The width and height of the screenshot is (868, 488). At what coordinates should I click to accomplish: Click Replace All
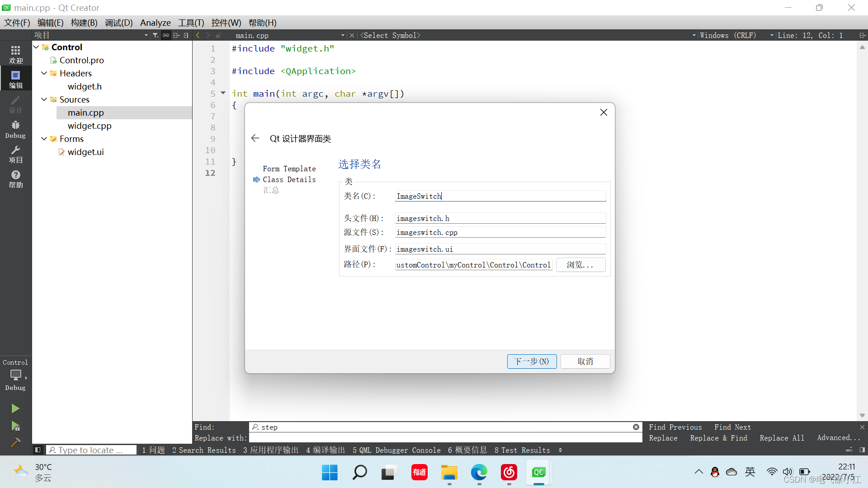782,438
